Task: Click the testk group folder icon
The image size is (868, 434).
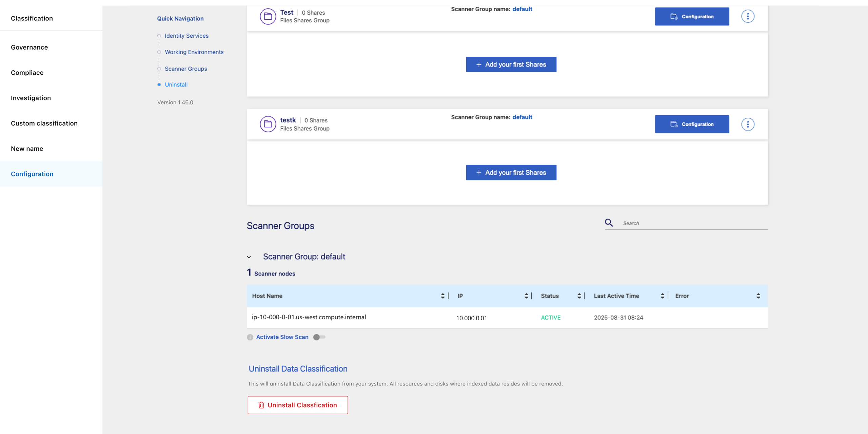Action: pos(268,124)
